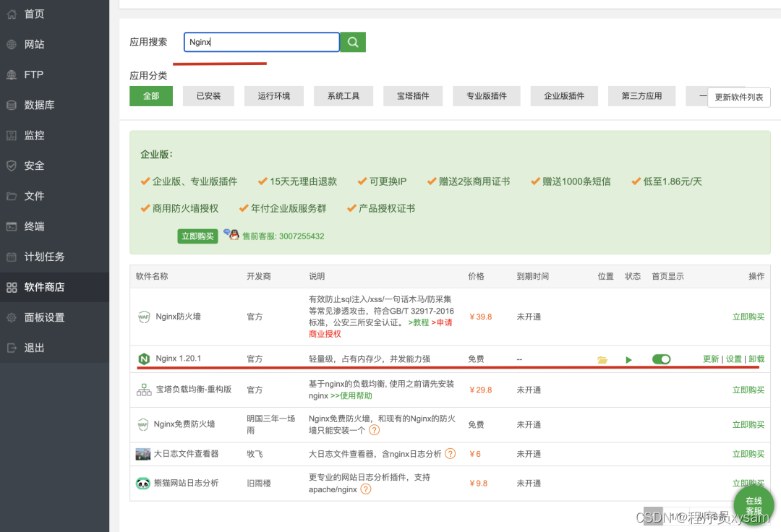781x532 pixels.
Task: Select the 专业版插件 category tab
Action: (x=486, y=96)
